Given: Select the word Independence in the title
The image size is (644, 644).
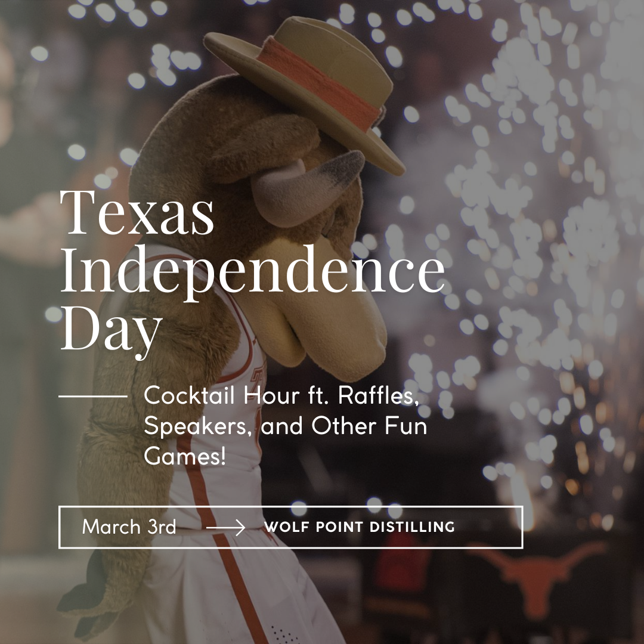Looking at the screenshot, I should click(252, 270).
